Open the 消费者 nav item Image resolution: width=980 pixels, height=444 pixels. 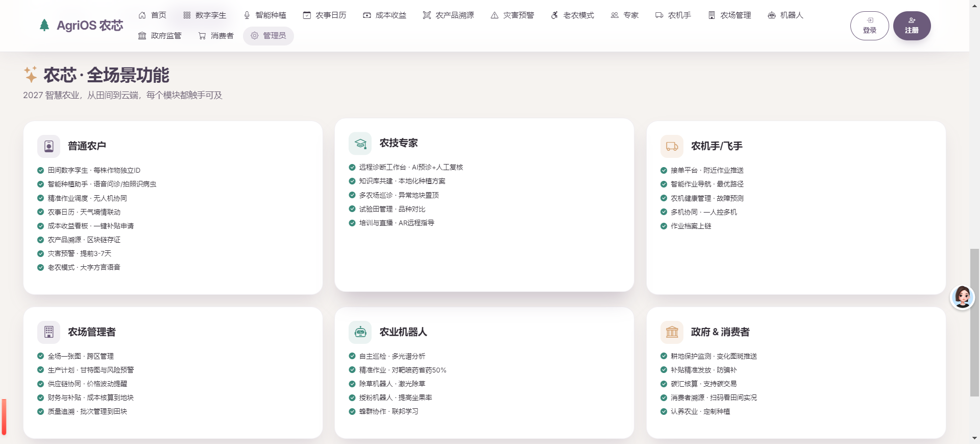[215, 36]
